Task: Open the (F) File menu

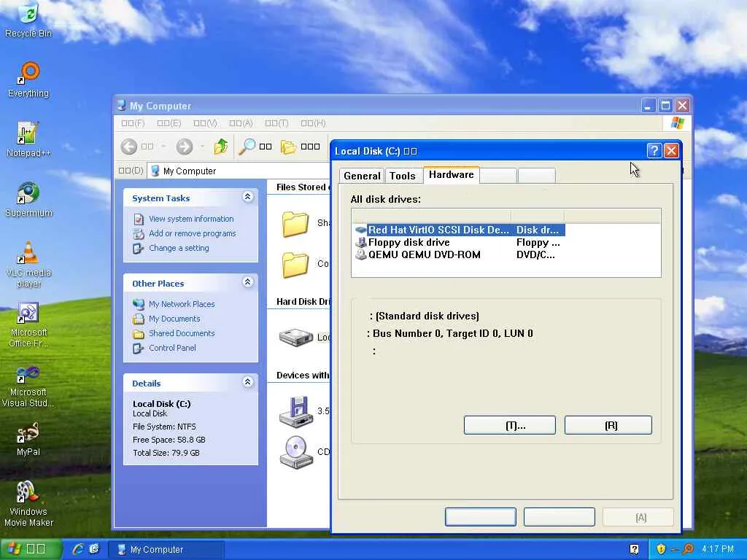Action: click(x=133, y=123)
